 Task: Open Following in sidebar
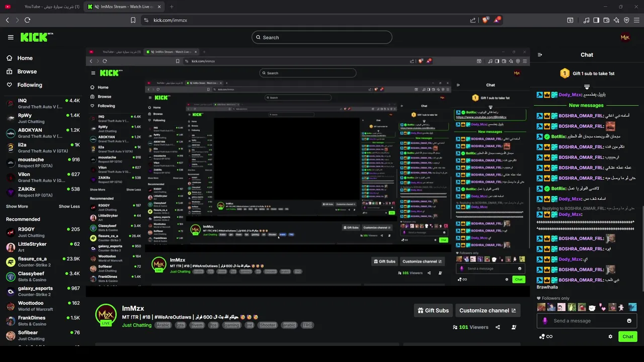click(24, 85)
